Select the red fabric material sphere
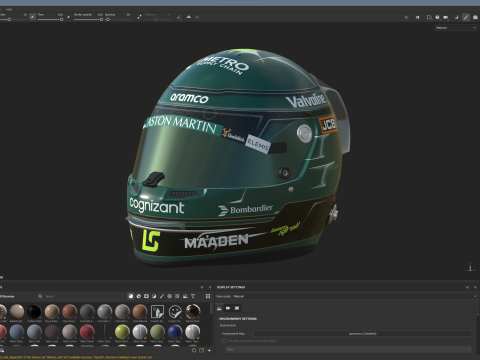The image size is (480, 360). click(x=87, y=332)
